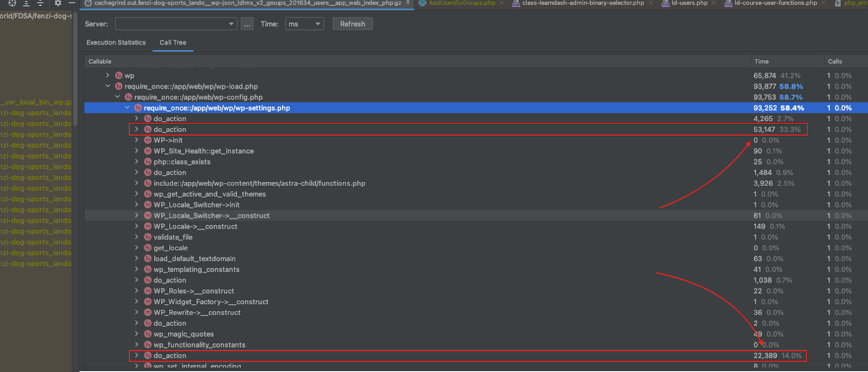Viewport: 868px width, 372px height.
Task: Open the Server dropdown
Action: pyautogui.click(x=176, y=24)
